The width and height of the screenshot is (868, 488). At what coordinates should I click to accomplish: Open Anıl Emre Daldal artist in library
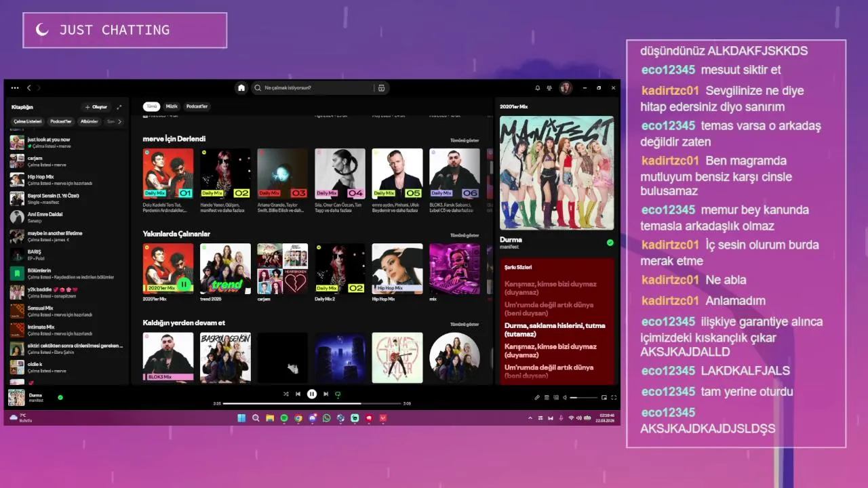pyautogui.click(x=66, y=217)
